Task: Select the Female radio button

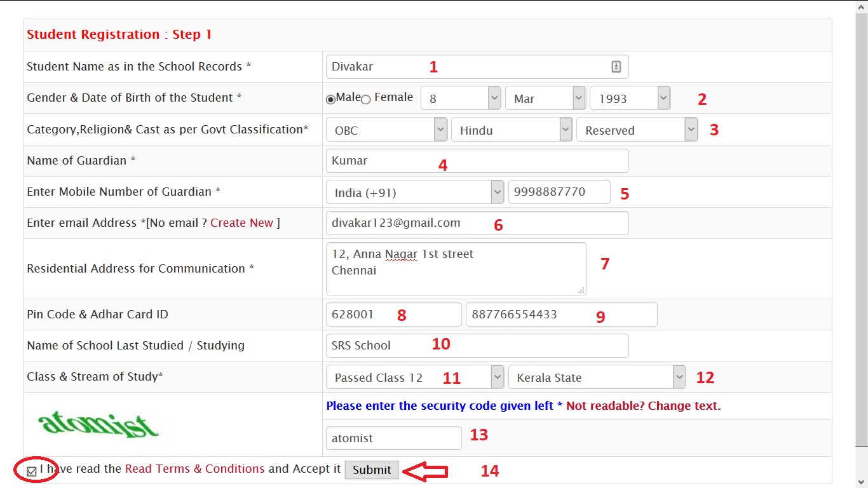Action: (x=366, y=99)
